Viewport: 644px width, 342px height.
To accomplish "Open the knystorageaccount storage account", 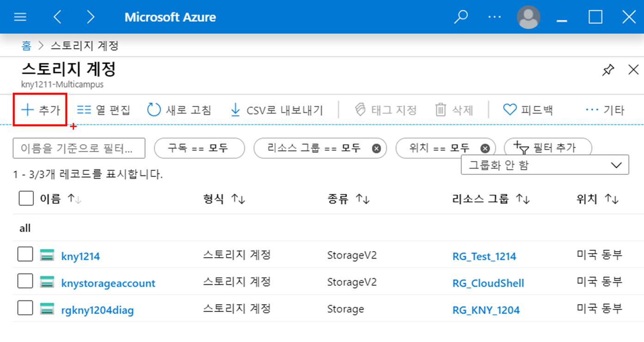I will pyautogui.click(x=108, y=283).
